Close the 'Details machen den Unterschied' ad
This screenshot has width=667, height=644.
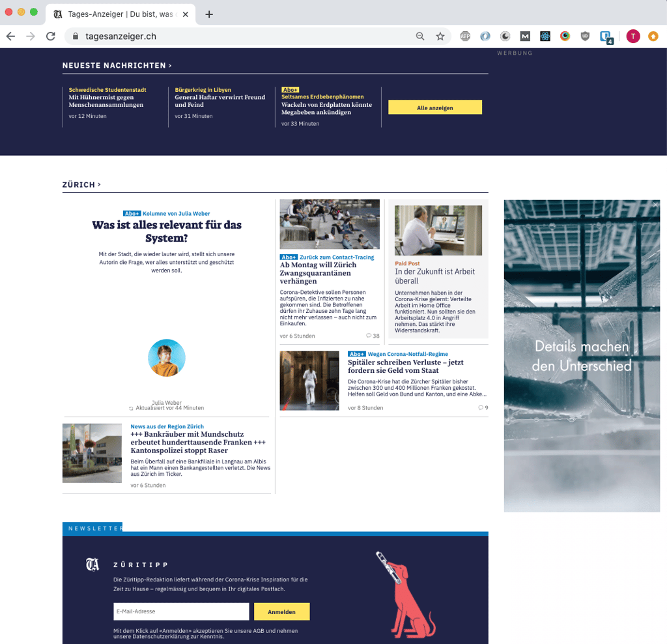click(655, 205)
